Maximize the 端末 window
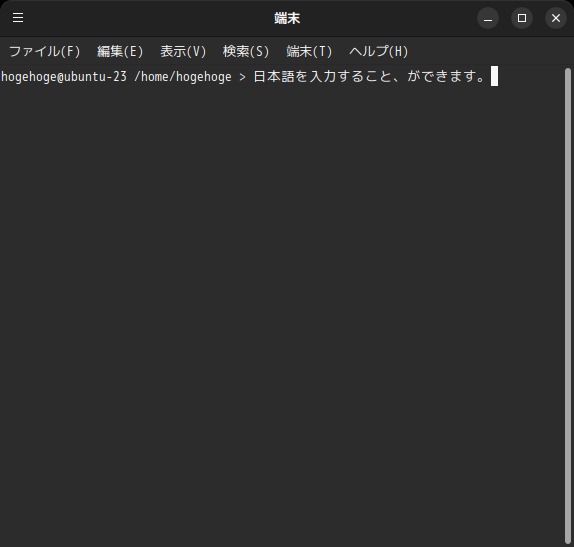This screenshot has width=574, height=547. pos(522,18)
